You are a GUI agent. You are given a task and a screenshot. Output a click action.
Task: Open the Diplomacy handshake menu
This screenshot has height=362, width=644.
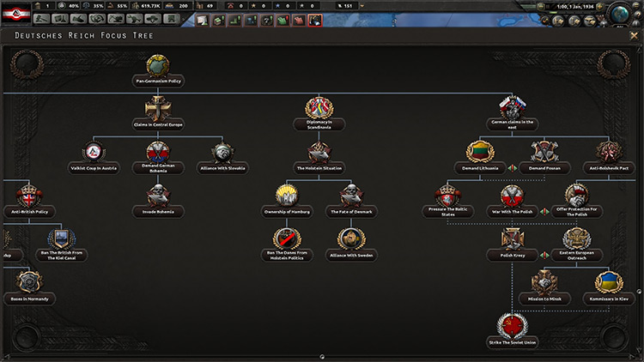[78, 19]
